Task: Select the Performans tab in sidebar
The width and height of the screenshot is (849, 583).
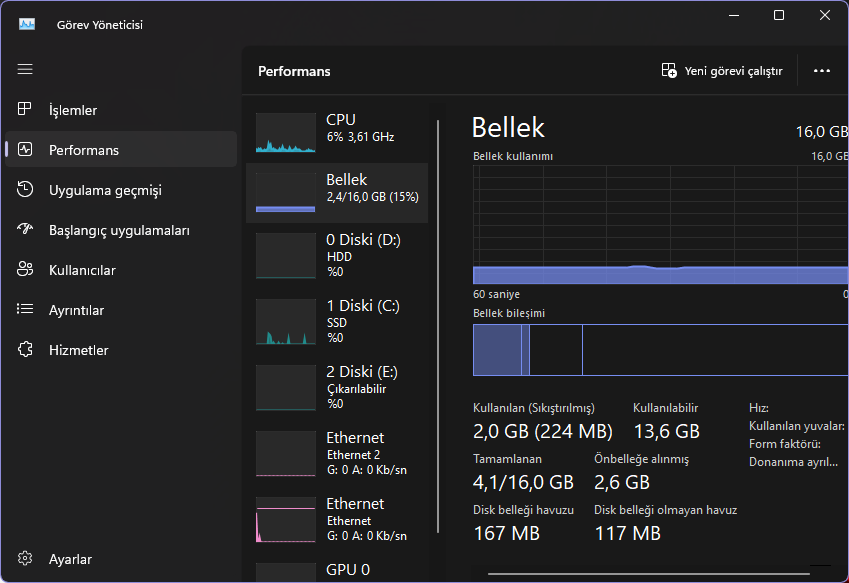Action: [120, 150]
